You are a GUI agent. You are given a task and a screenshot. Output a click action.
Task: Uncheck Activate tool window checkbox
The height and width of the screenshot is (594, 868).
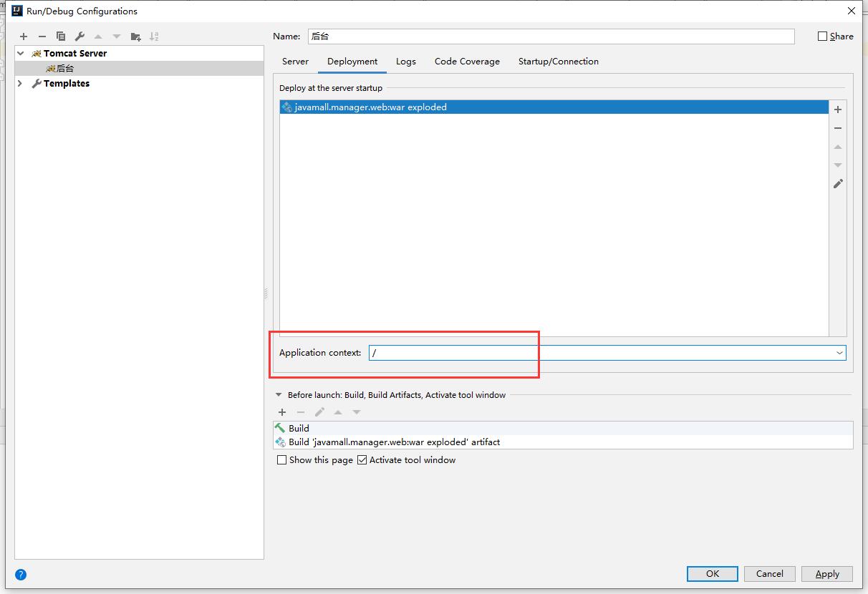[362, 460]
